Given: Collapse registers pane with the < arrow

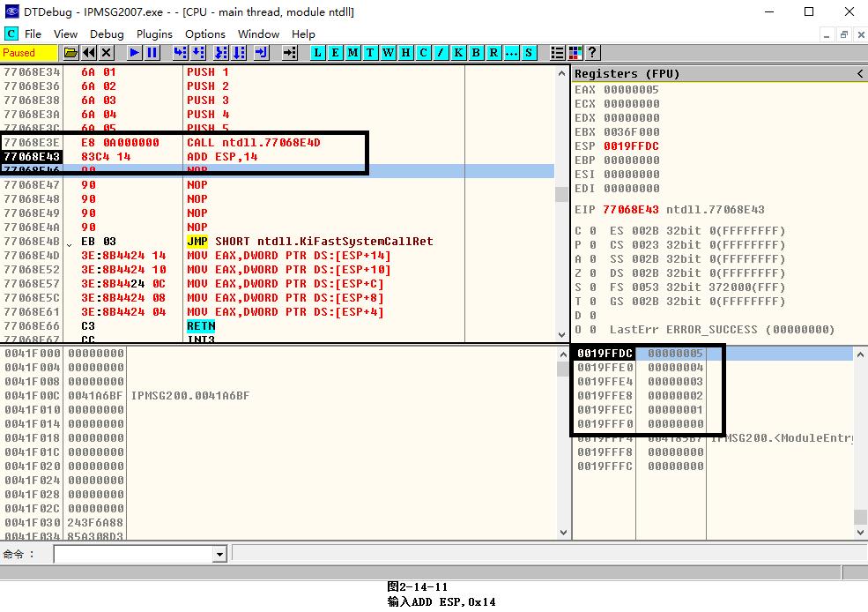Looking at the screenshot, I should click(860, 74).
